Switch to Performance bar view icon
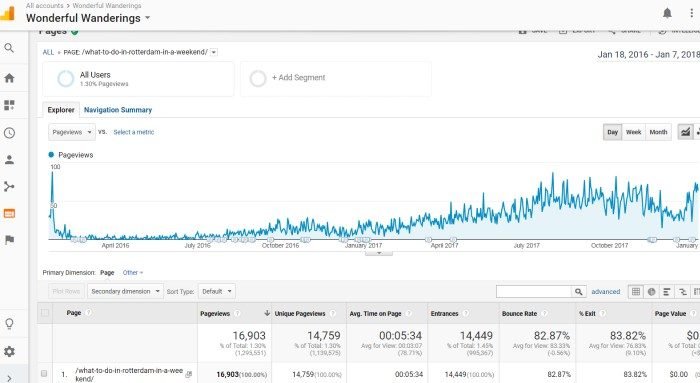This screenshot has height=383, width=700. click(667, 291)
